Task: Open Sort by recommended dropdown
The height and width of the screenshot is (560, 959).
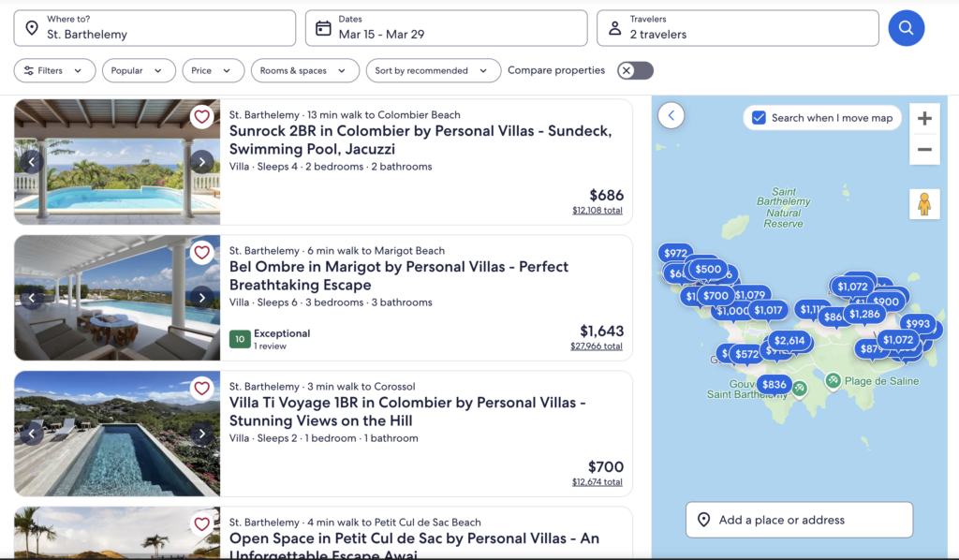Action: click(x=433, y=71)
